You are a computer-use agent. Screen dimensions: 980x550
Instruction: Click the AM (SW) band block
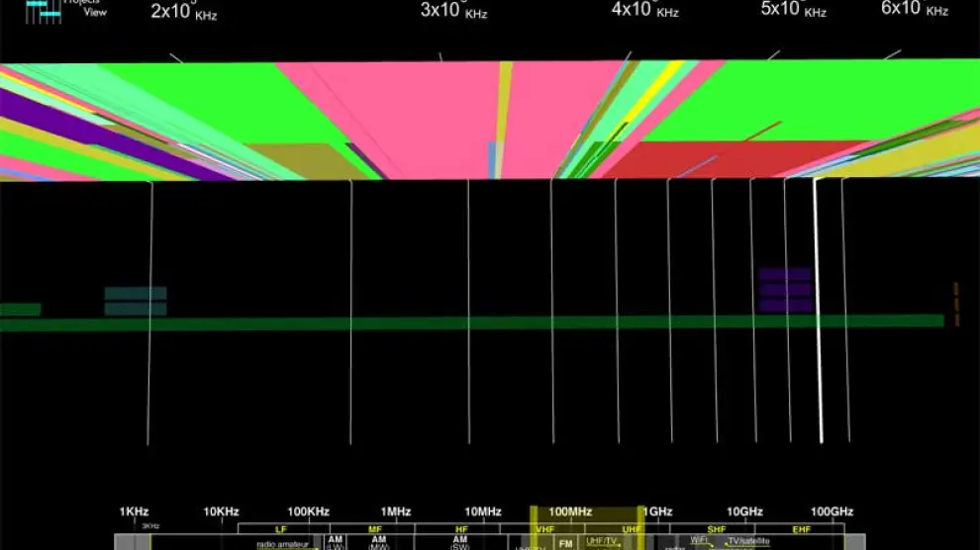pos(460,542)
